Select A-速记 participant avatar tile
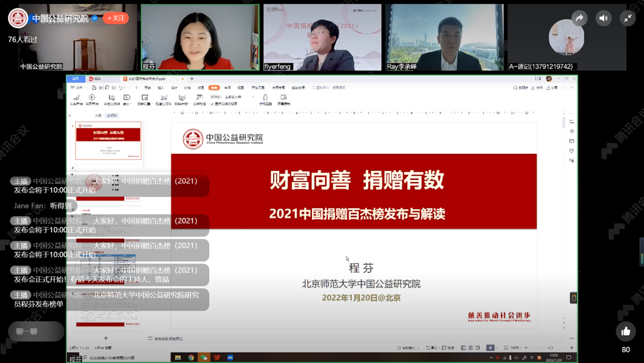 coord(567,38)
